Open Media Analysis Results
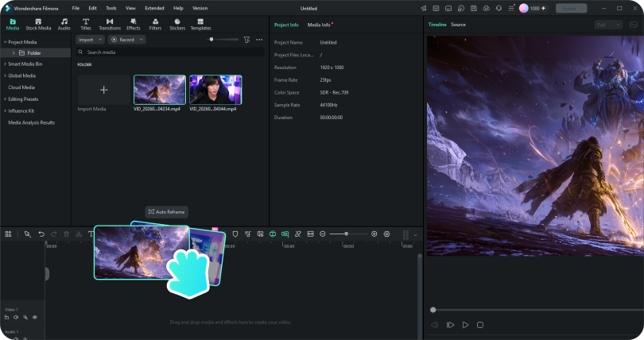Image resolution: width=644 pixels, height=340 pixels. pyautogui.click(x=32, y=122)
